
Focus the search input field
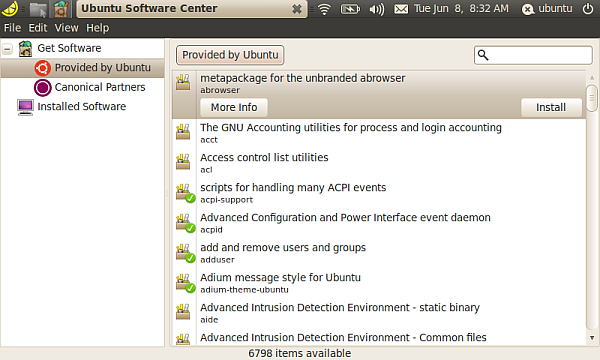pos(533,55)
